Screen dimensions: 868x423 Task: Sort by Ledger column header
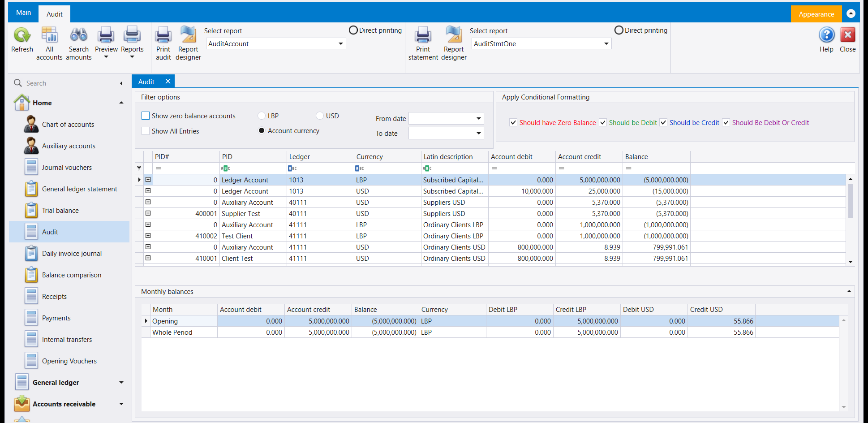320,156
